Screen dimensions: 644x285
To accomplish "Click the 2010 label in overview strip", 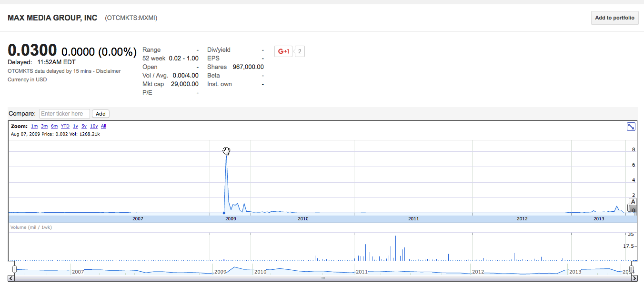I will 260,272.
